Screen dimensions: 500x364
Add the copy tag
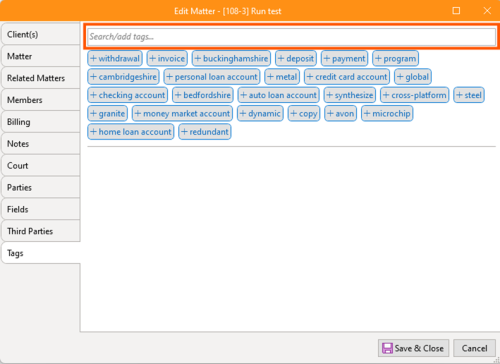(x=304, y=114)
